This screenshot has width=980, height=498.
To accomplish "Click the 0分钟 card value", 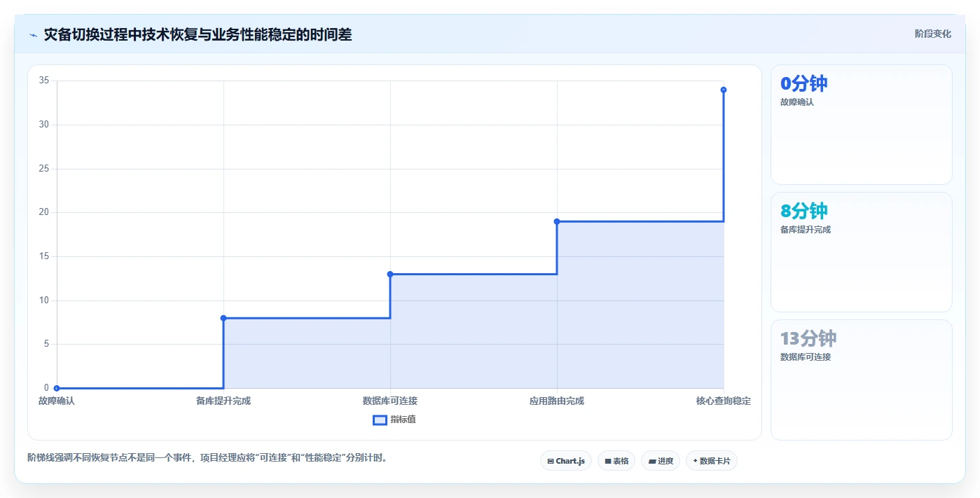I will point(804,83).
